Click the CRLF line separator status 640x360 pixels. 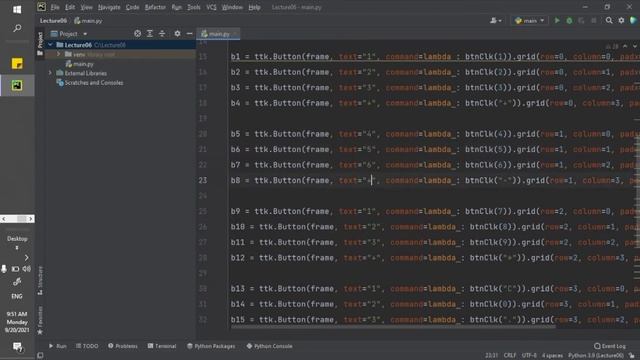click(510, 356)
